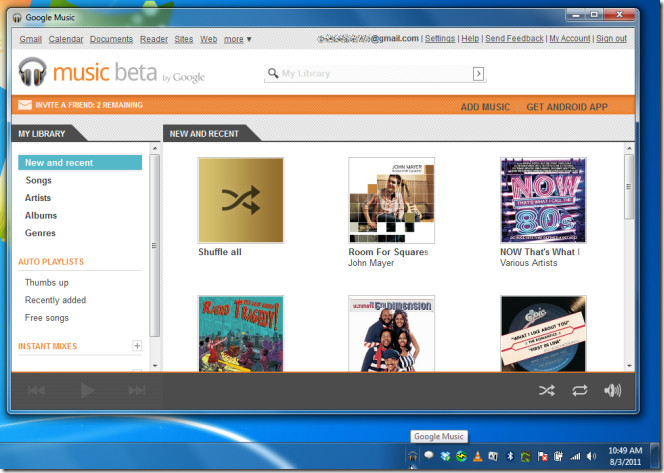This screenshot has width=664, height=473.
Task: Select Artists in My Library
Action: (38, 198)
